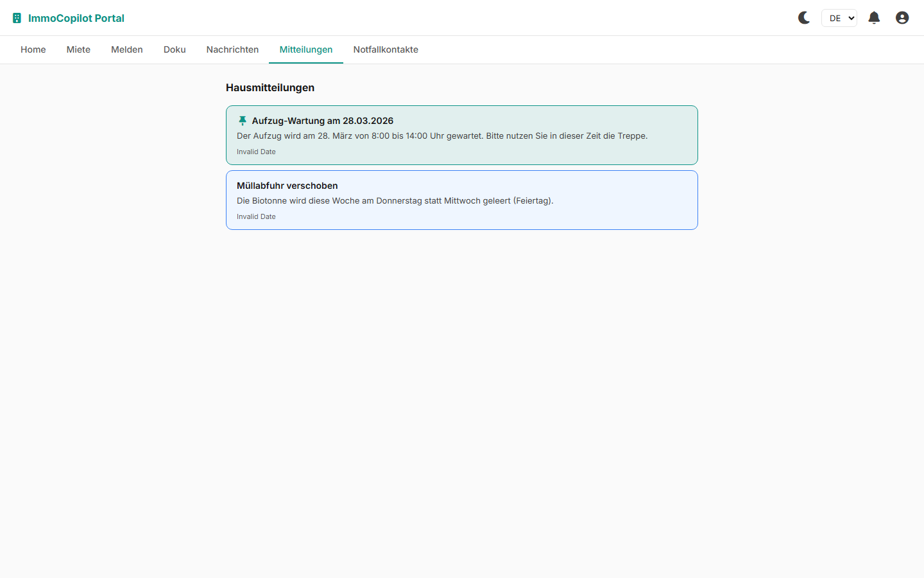Screen dimensions: 924x578
Task: Click Invalid Date under Müllabfuhr notice
Action: click(256, 216)
